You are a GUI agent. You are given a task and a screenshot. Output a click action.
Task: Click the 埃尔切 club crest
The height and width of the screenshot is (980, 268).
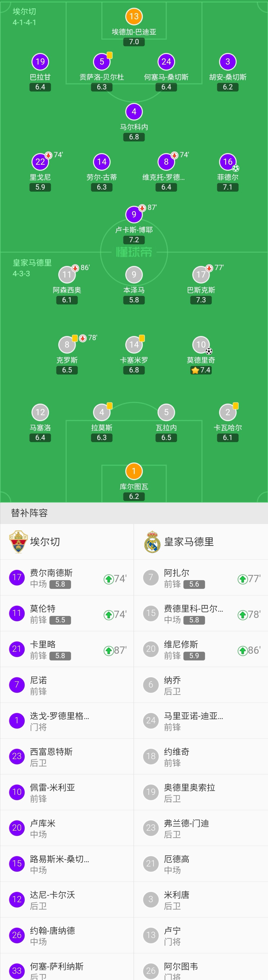click(18, 542)
